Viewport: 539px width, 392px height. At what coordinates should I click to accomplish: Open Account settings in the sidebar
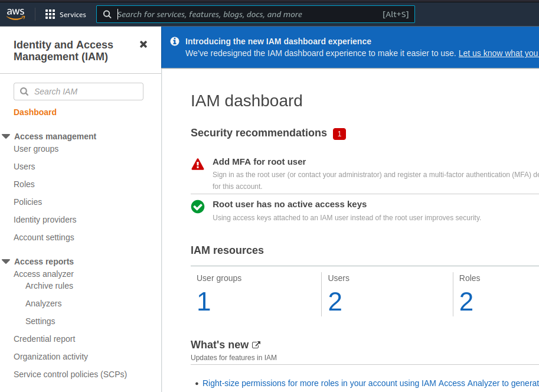[44, 237]
